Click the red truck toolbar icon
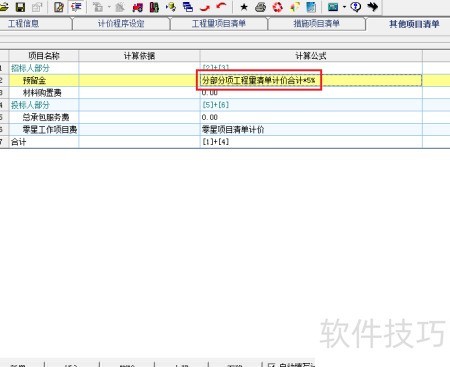 click(138, 7)
